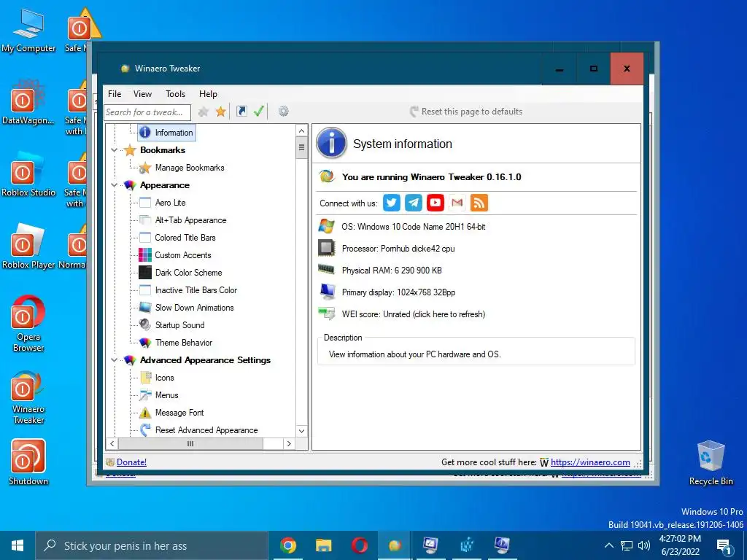Open File Explorer from taskbar
Viewport: 747px width, 560px height.
[323, 545]
